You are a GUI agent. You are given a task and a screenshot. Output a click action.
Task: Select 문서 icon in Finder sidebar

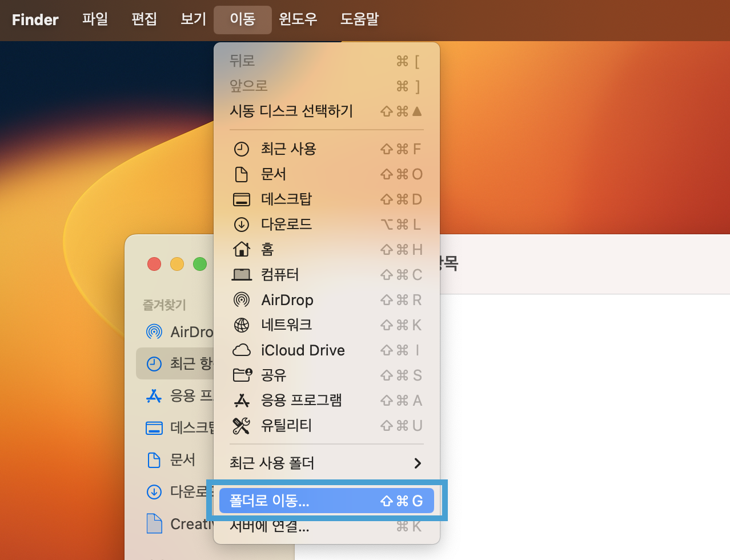pos(154,459)
